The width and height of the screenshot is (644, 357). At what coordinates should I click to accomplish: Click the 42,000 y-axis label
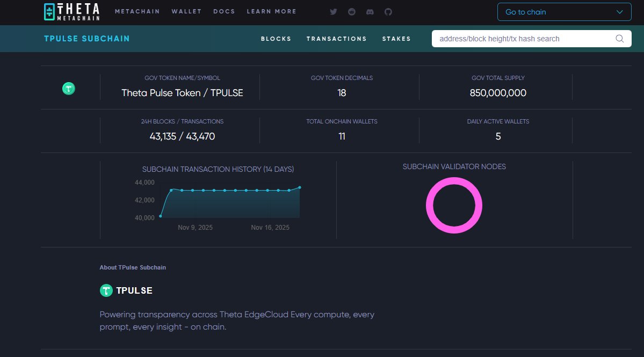[144, 200]
